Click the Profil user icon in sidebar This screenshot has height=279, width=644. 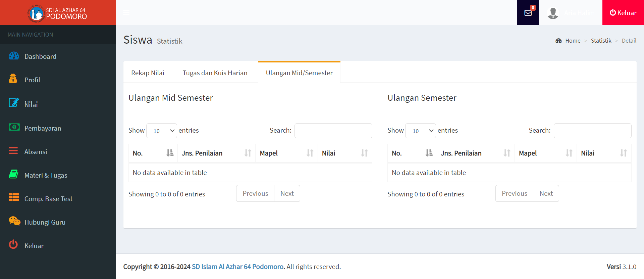(x=13, y=79)
